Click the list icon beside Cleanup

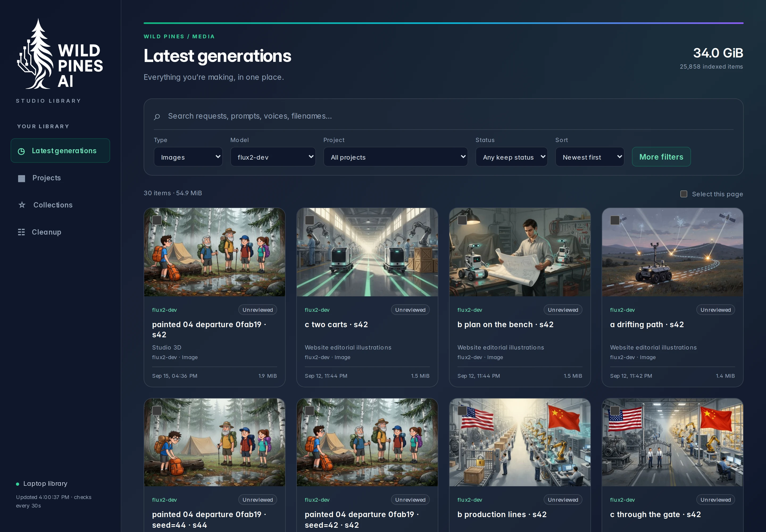(x=21, y=232)
